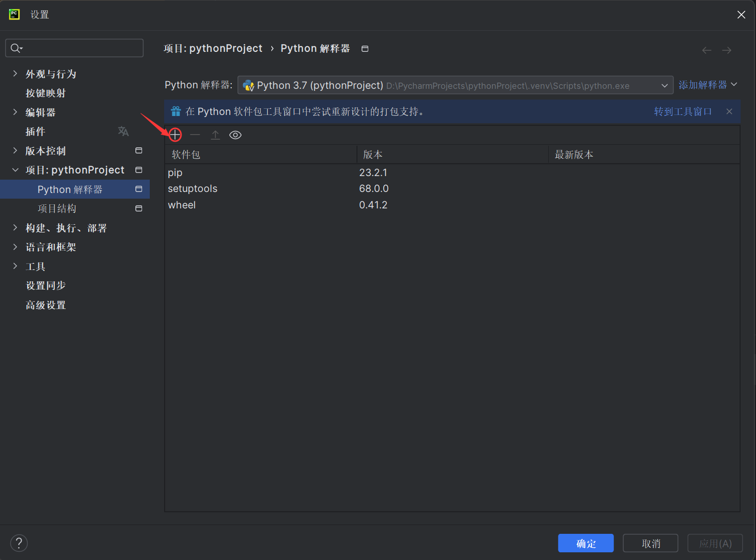Click the help question mark icon

tap(19, 543)
